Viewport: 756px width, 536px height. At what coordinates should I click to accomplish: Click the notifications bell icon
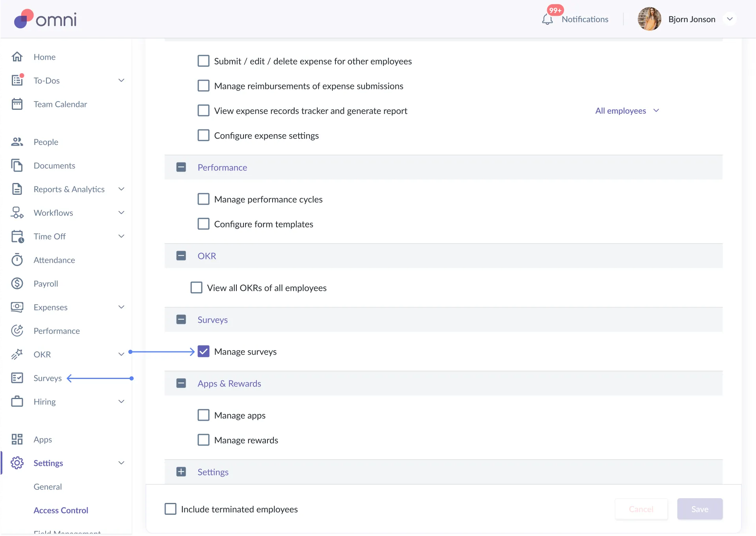pyautogui.click(x=547, y=19)
